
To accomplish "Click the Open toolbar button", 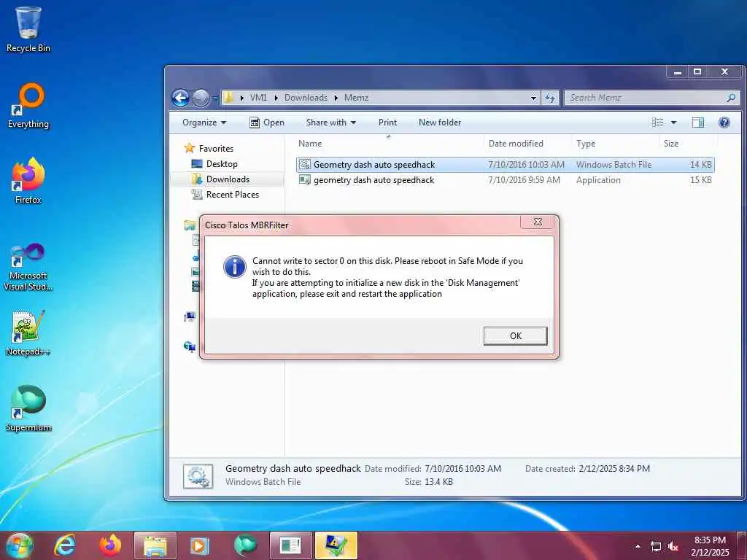I will click(x=267, y=122).
